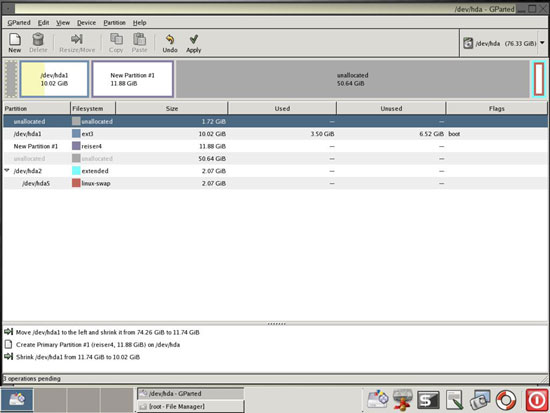Select the /dev/hda5 linux-swap row
Viewport: 550px width, 413px height.
click(x=275, y=183)
